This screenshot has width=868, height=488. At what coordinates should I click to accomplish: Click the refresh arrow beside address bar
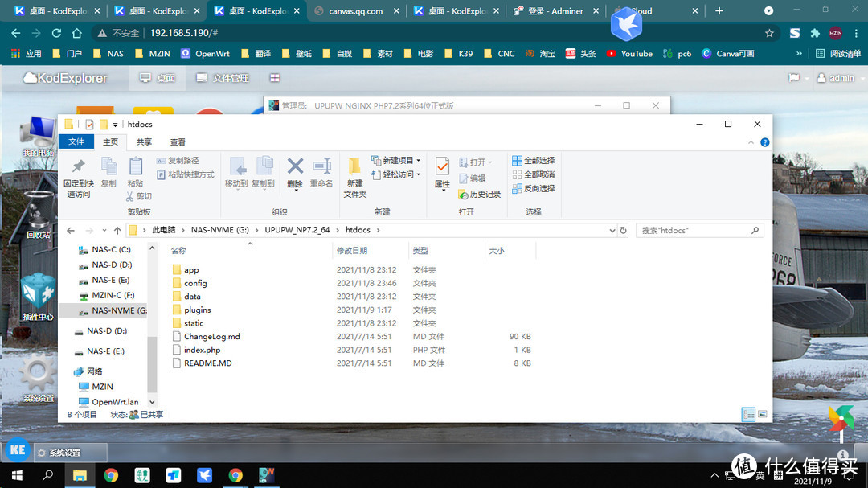624,229
